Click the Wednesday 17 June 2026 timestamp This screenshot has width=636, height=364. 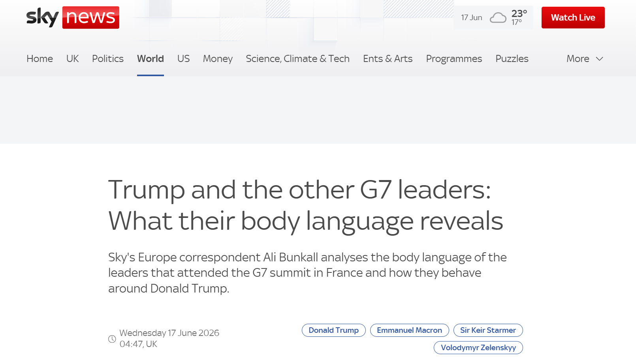click(169, 338)
